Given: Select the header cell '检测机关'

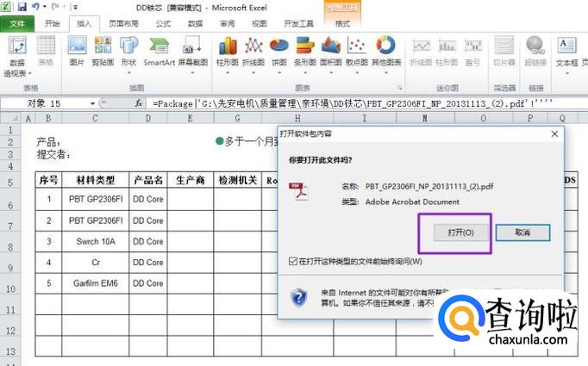Looking at the screenshot, I should [237, 180].
